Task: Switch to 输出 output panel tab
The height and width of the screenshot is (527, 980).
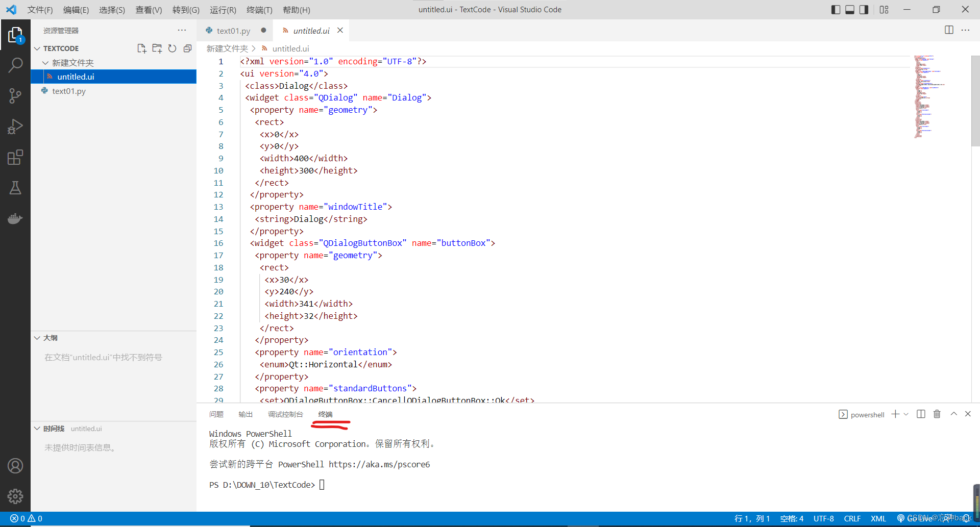Action: coord(246,414)
